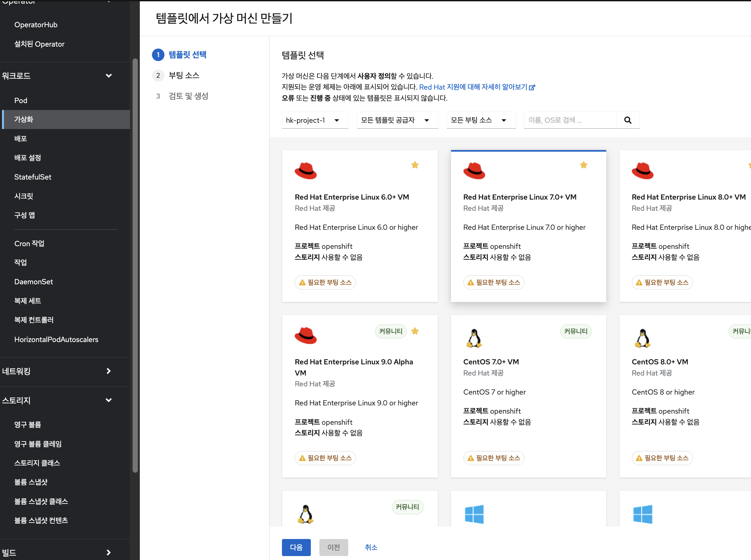Select Red Hat Enterprise Linux 7.0+ VM card title
Screen dimensions: 751x560
point(520,197)
